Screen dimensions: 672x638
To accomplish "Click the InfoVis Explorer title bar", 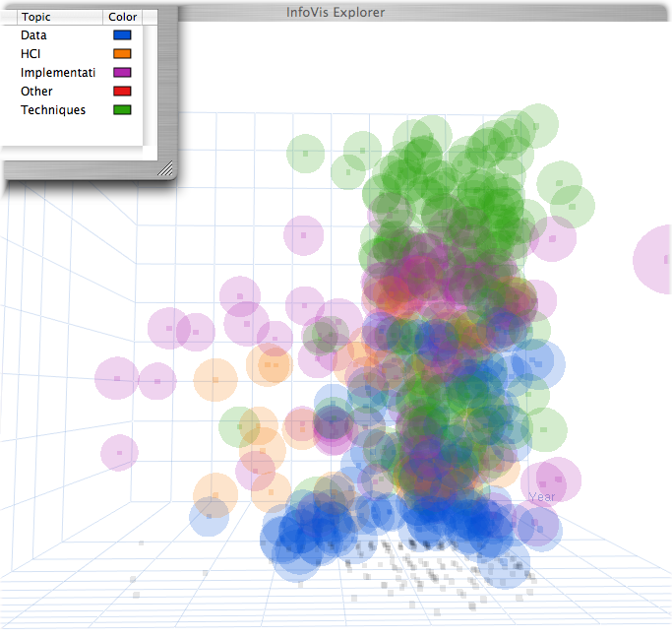I will (x=422, y=13).
